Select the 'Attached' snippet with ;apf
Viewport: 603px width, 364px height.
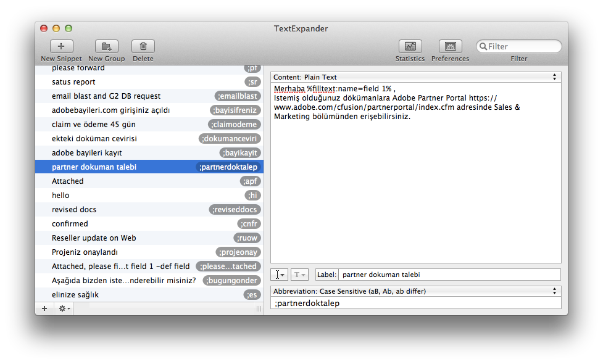(x=149, y=181)
